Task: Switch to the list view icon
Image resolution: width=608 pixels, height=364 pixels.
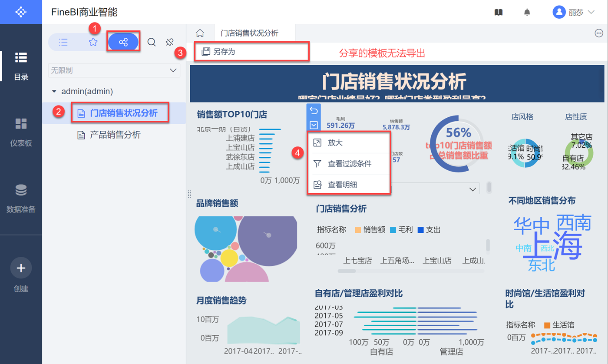Action: pyautogui.click(x=63, y=42)
